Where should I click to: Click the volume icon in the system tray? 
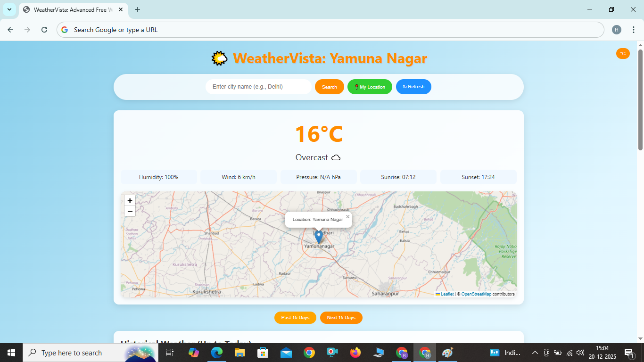coord(580,352)
